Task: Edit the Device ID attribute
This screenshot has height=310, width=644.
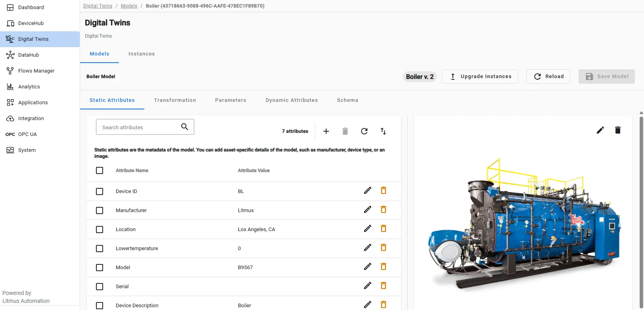Action: coord(368,191)
